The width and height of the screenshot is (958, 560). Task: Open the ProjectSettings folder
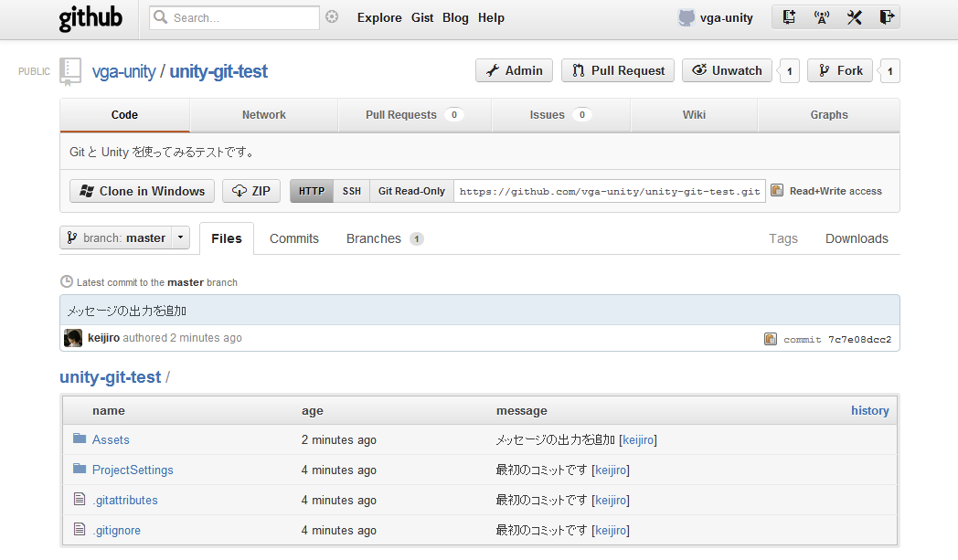click(x=133, y=470)
